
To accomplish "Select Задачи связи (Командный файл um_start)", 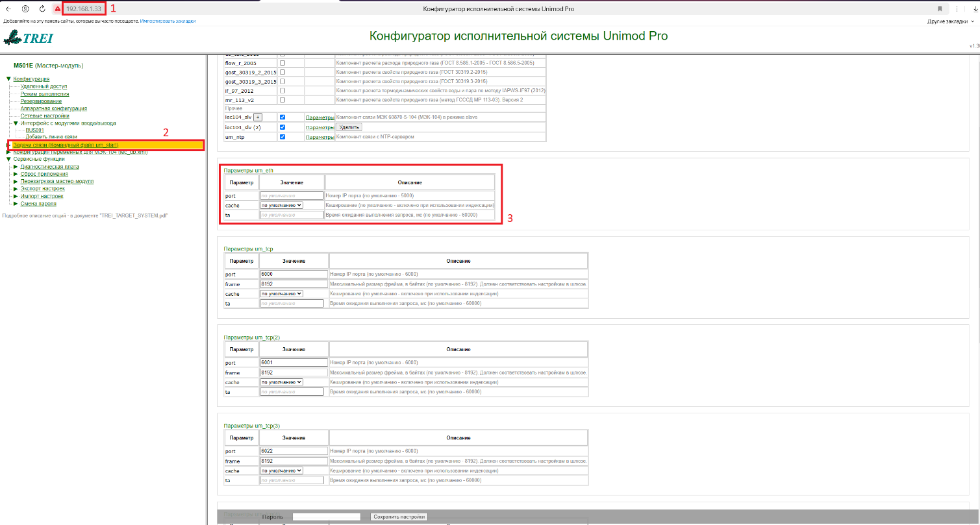I will (x=66, y=145).
